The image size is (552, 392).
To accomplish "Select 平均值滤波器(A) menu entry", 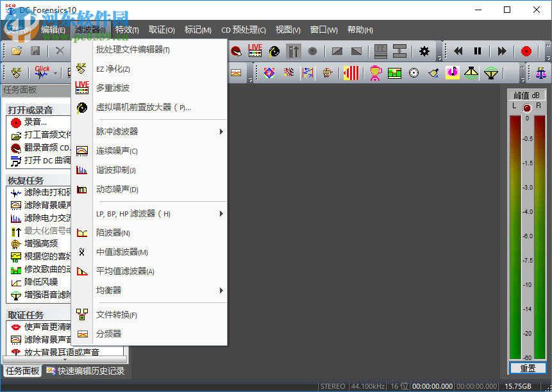I will [x=149, y=272].
